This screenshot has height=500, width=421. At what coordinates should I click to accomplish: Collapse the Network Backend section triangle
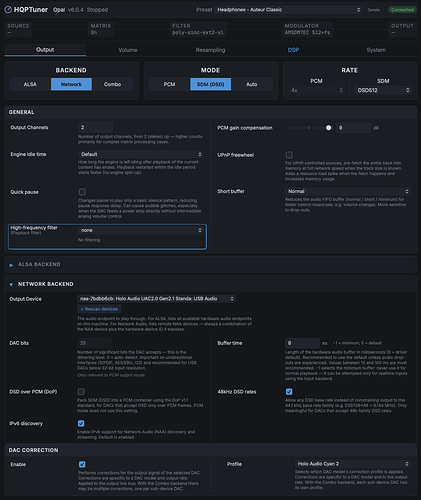tap(11, 284)
